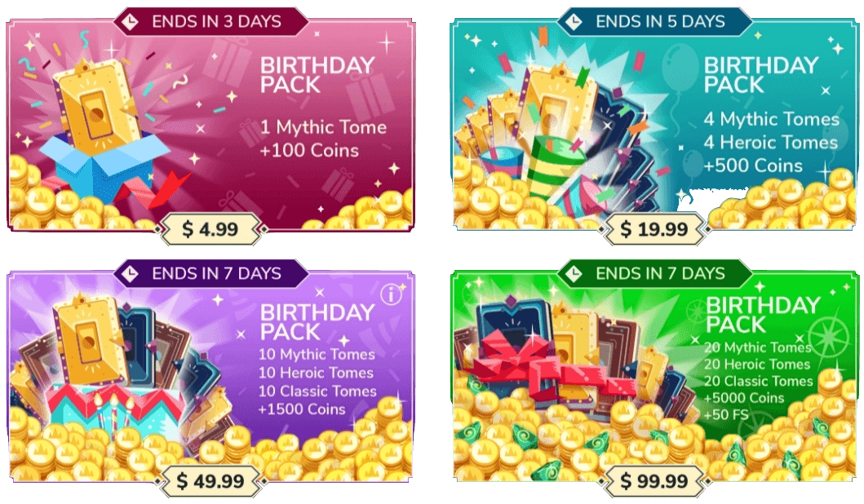Image resolution: width=864 pixels, height=504 pixels.
Task: Click the golden tome in purple pack
Action: pyautogui.click(x=91, y=340)
